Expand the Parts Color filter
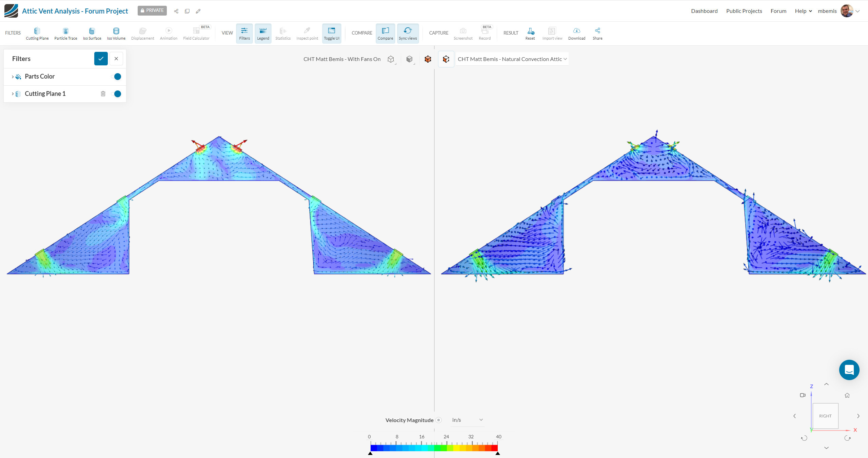 coord(13,77)
